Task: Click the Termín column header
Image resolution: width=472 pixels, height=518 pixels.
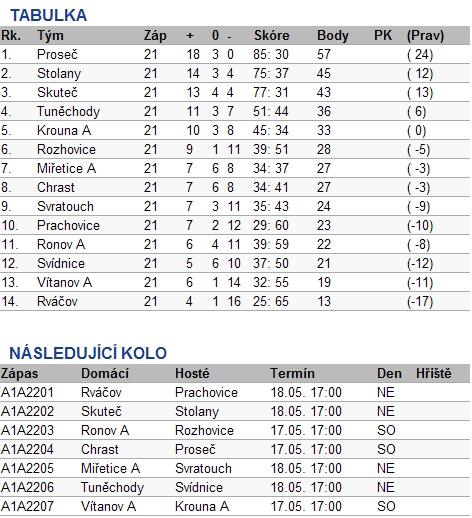Action: coord(292,373)
